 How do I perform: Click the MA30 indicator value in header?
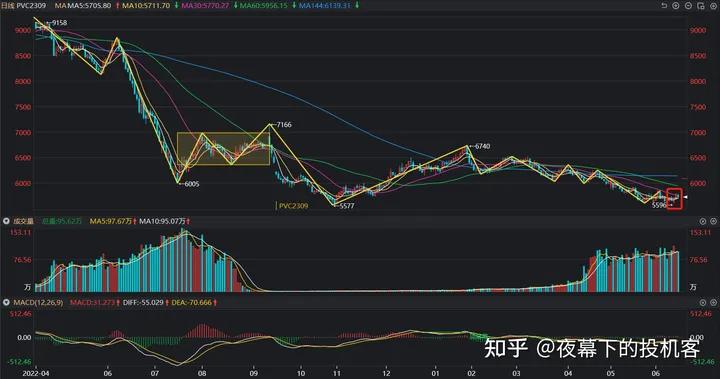205,6
